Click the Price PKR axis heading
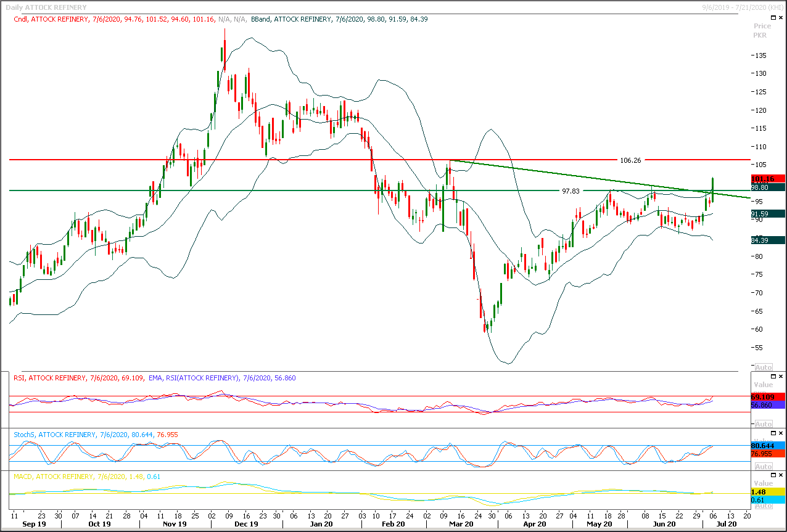 762,31
